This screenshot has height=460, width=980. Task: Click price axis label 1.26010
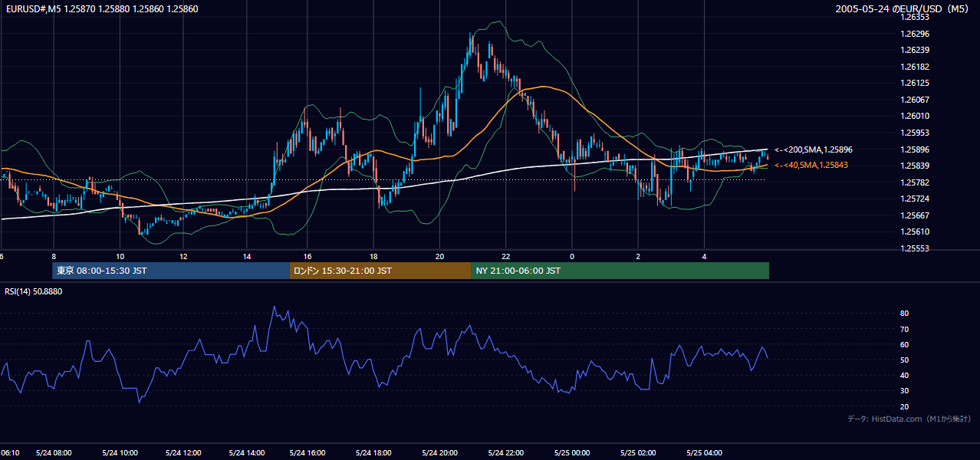[x=915, y=116]
